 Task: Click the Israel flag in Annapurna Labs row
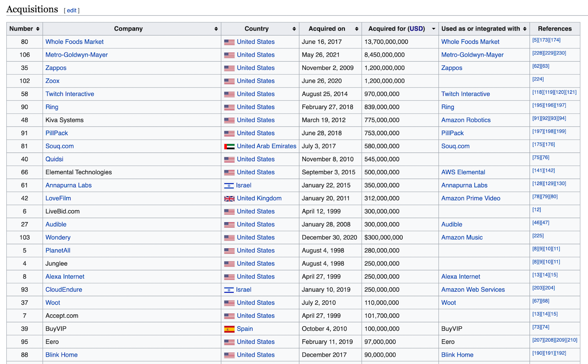point(229,186)
